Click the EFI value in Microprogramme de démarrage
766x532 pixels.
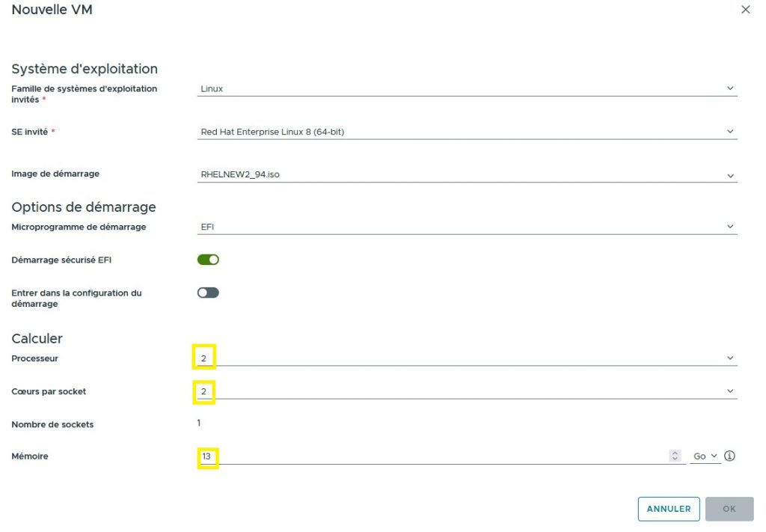pyautogui.click(x=206, y=227)
